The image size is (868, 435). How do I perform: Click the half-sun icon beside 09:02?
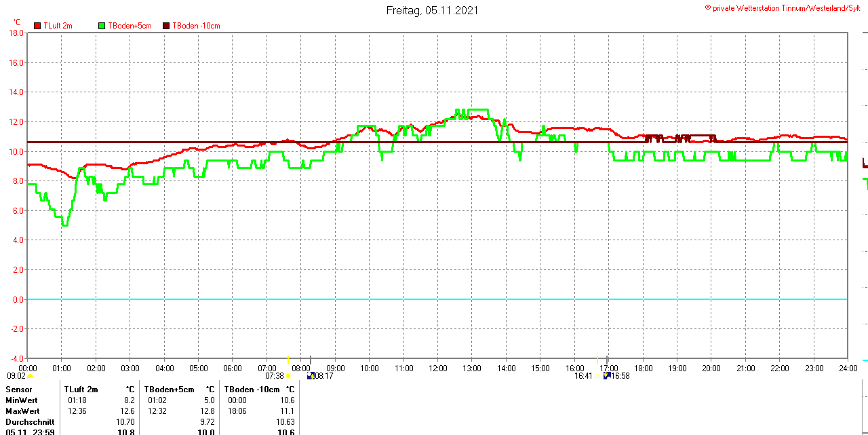[x=30, y=376]
